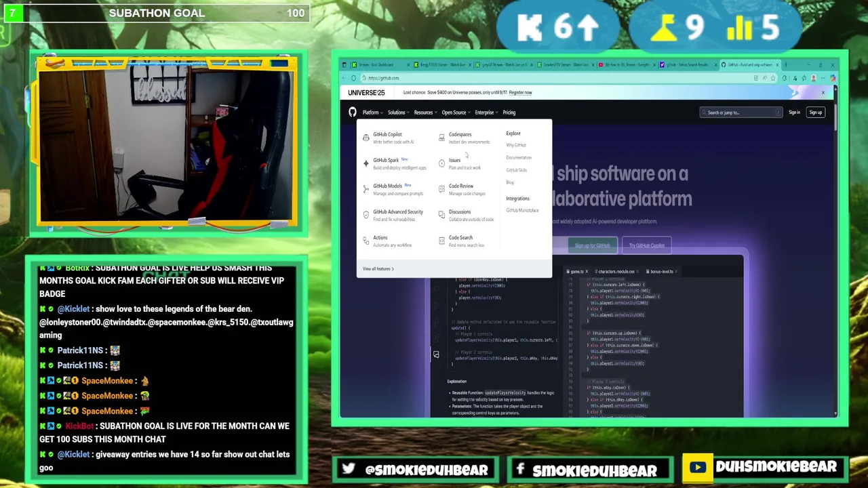Click Try GitHub Copilot button
The height and width of the screenshot is (488, 868).
click(x=646, y=245)
